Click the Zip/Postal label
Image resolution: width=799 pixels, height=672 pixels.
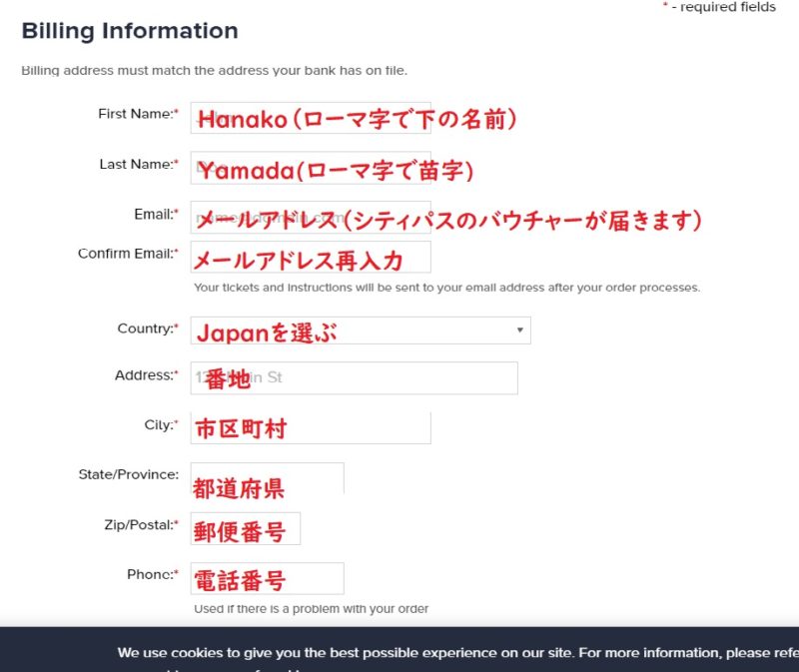pos(142,525)
